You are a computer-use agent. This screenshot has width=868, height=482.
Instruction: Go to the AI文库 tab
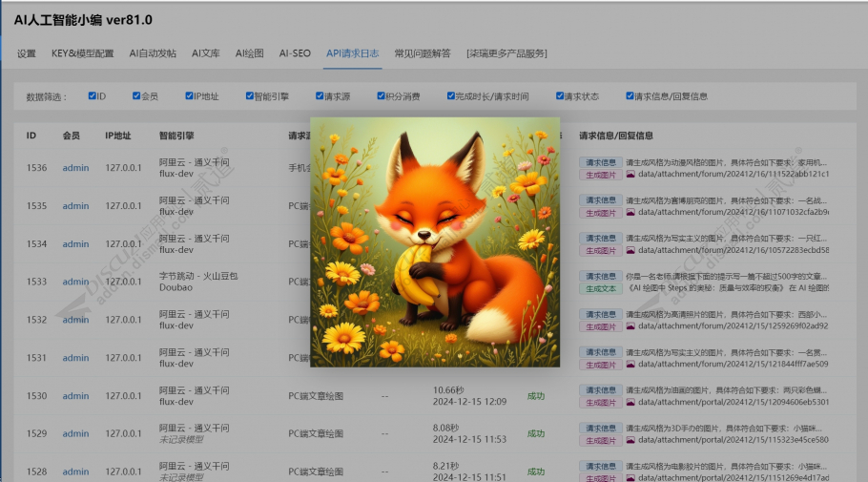coord(206,53)
